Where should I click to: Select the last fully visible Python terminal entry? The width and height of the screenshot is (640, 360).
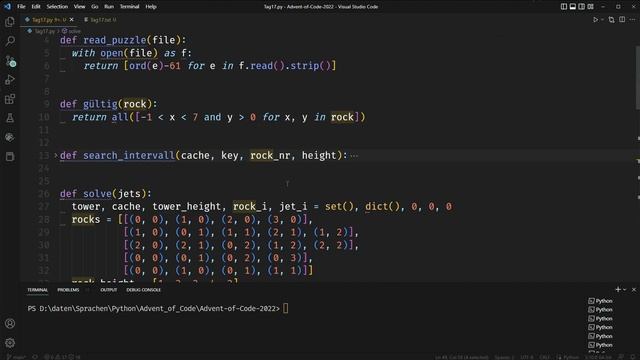click(600, 345)
